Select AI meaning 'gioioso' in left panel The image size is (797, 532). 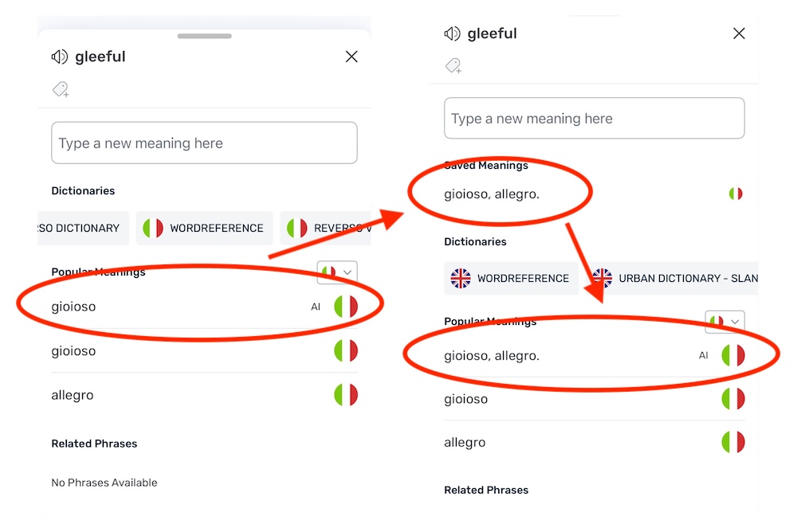(x=204, y=307)
